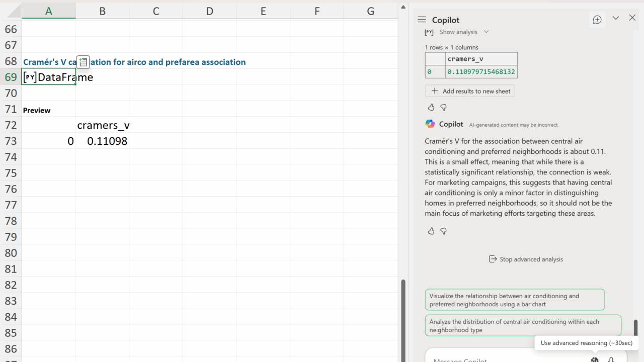644x362 pixels.
Task: Click the Python output card icon near A68
Action: coord(83,62)
